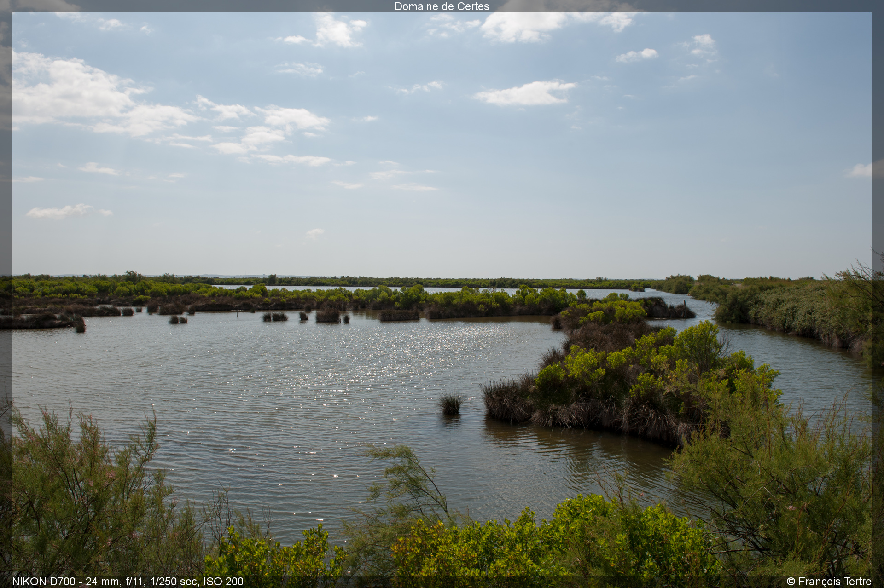This screenshot has width=884, height=588.
Task: Click the "© François Tertre" copyright text
Action: (x=829, y=582)
